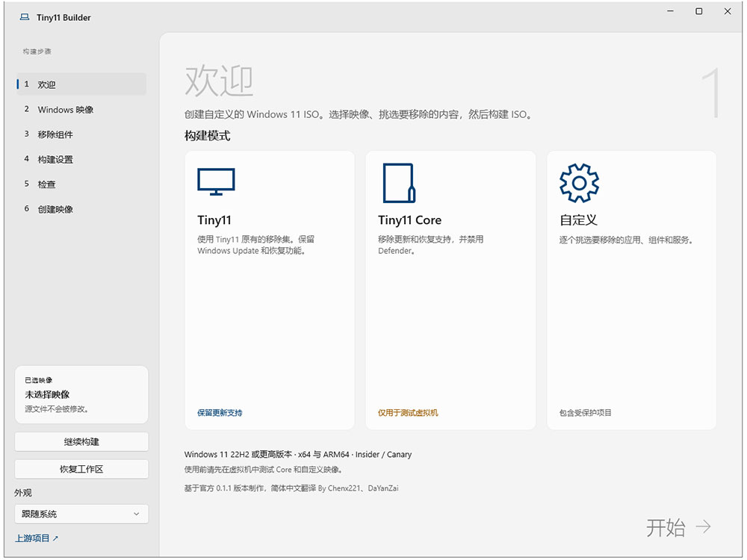
Task: Click the 构建模式 heading
Action: tap(207, 136)
